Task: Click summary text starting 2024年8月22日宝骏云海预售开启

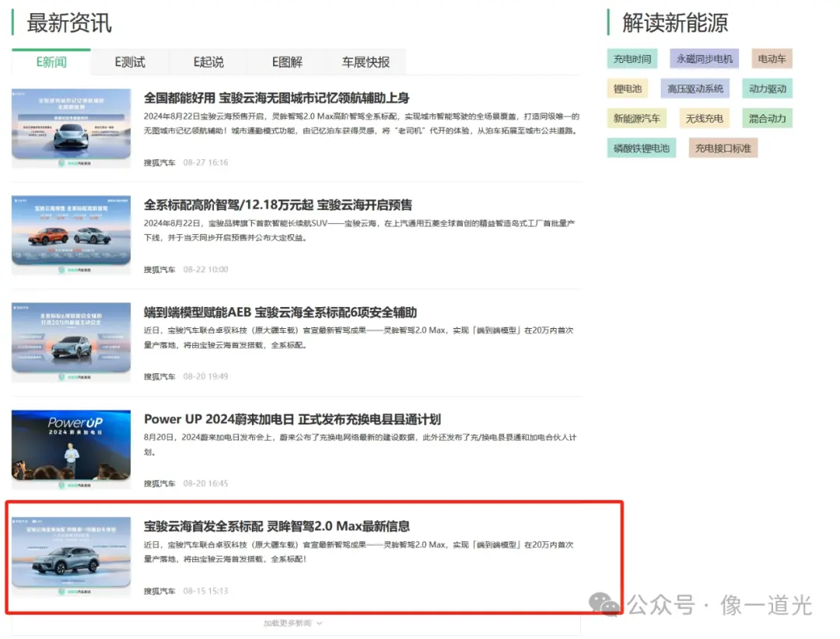Action: pos(362,124)
